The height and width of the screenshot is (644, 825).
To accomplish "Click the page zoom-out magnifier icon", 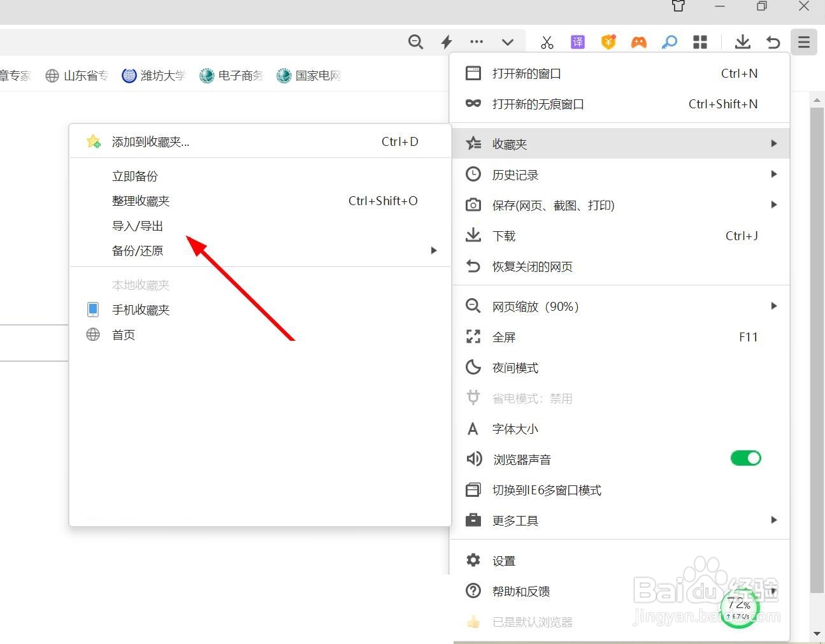I will click(416, 42).
